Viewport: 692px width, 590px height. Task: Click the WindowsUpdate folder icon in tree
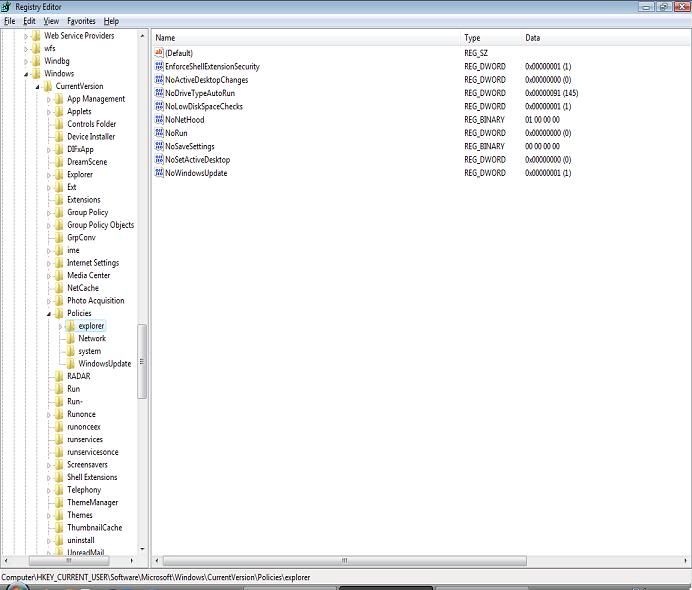(71, 364)
